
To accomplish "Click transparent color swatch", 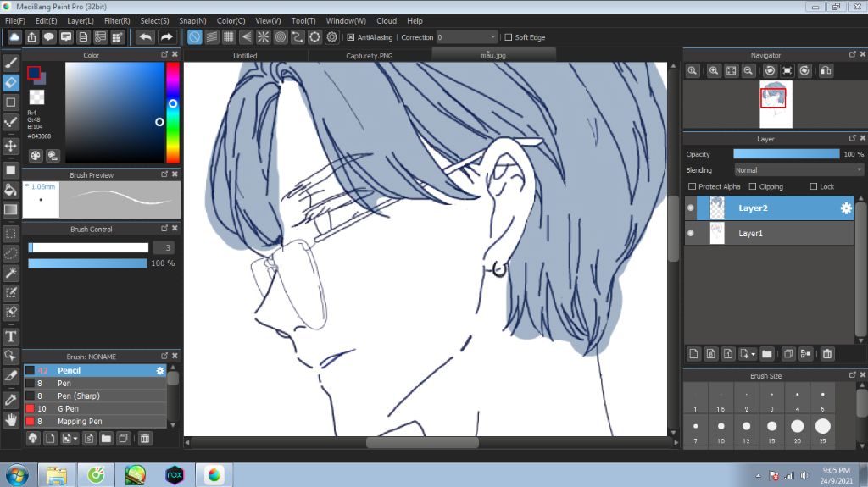I will [36, 97].
